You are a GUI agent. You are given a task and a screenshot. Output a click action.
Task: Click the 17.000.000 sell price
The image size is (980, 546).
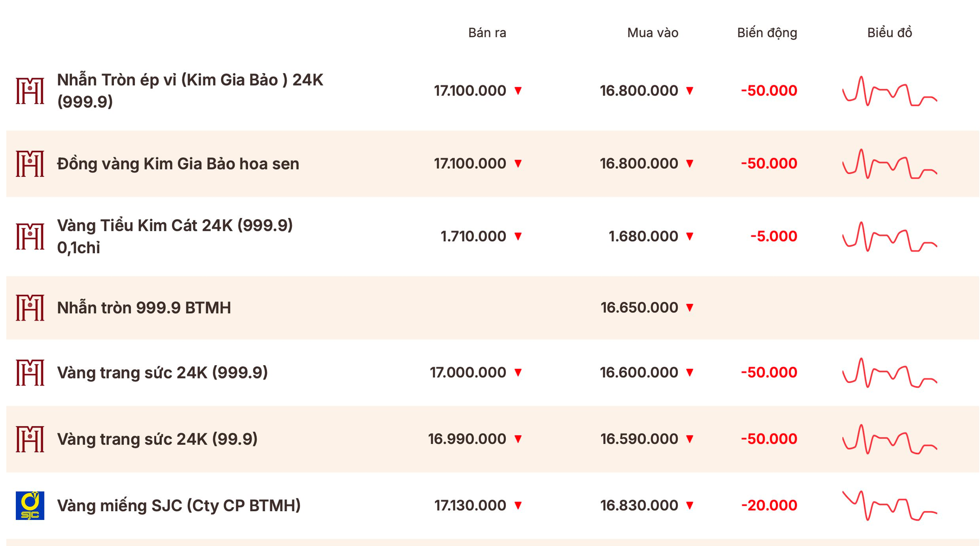coord(468,372)
